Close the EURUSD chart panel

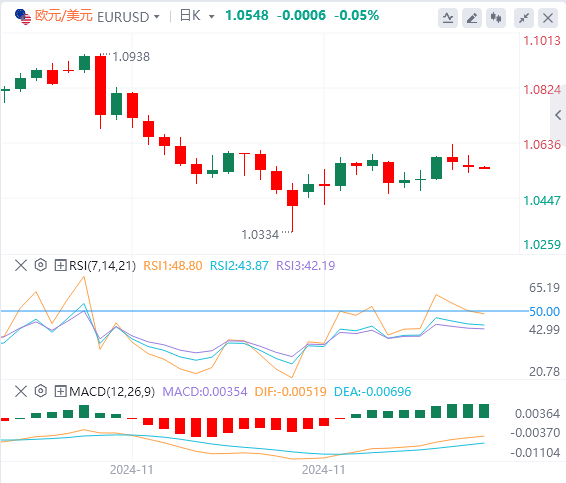(x=548, y=18)
